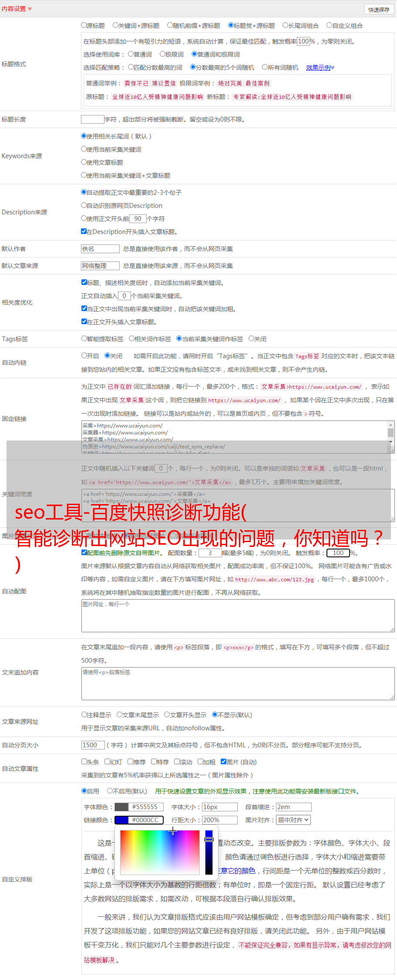Collapse the 内容设置 section header
The width and height of the screenshot is (397, 980).
tap(17, 9)
